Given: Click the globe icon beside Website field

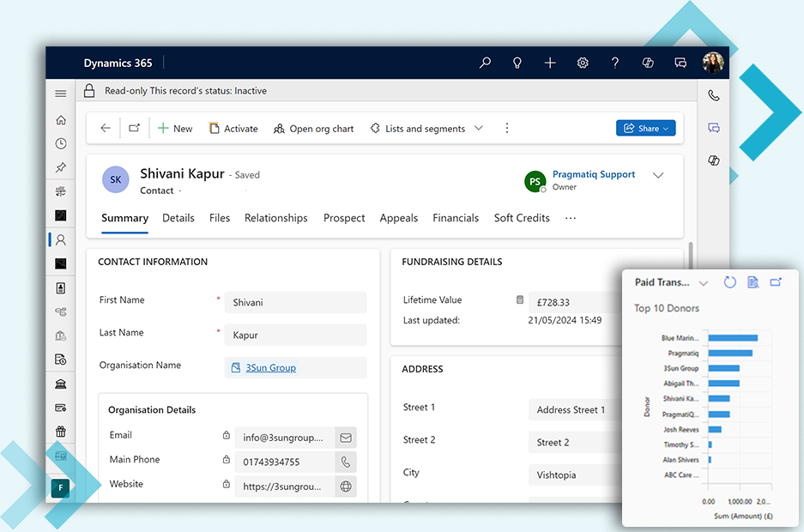Looking at the screenshot, I should [346, 487].
